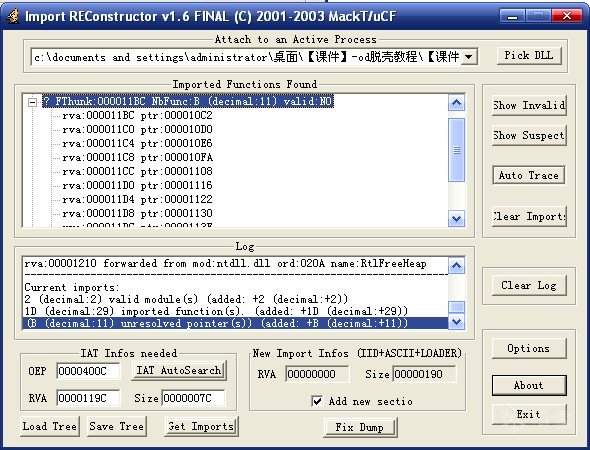The height and width of the screenshot is (450, 590).
Task: Click the New Import Infos RVA field
Action: pos(317,374)
